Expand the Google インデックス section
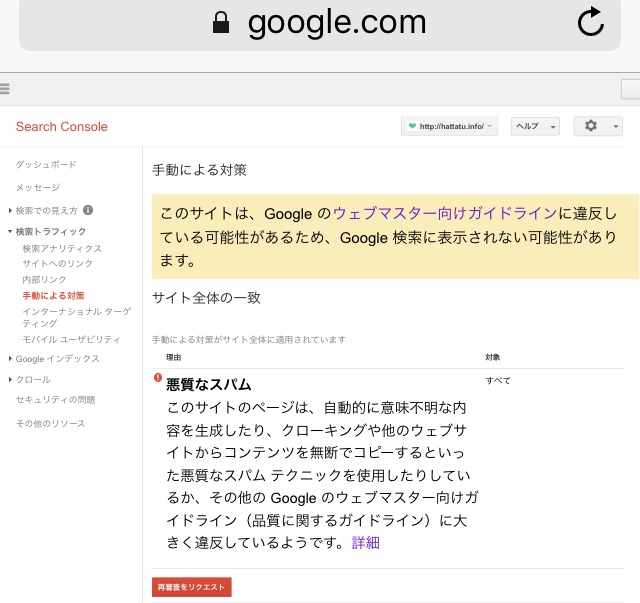Image resolution: width=640 pixels, height=603 pixels. point(10,359)
